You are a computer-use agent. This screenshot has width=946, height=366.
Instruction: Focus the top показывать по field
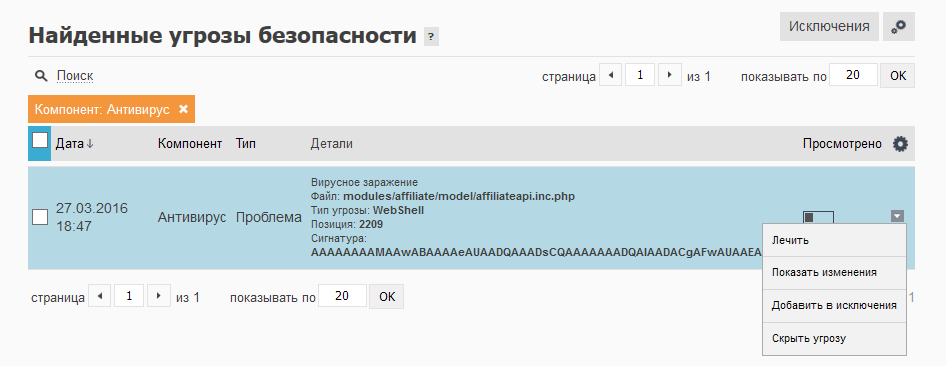853,75
